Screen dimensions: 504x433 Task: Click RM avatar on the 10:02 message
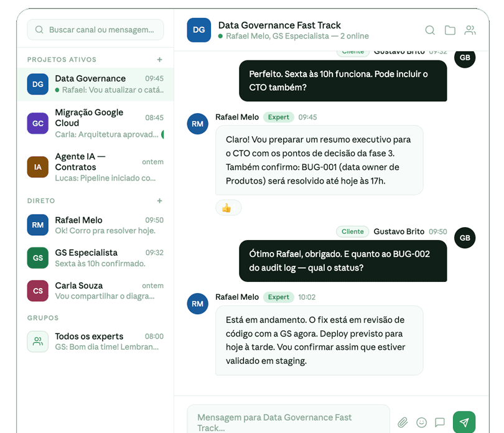[x=197, y=304]
